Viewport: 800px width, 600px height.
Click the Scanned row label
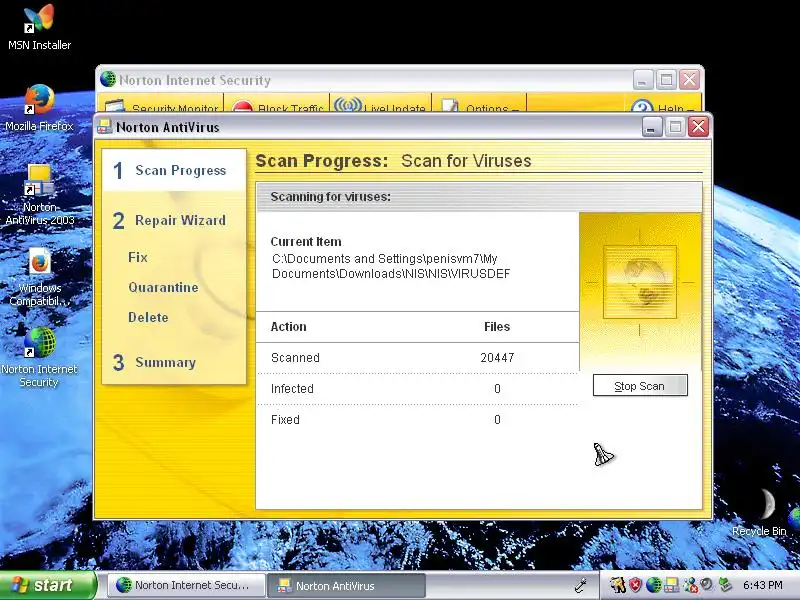coord(295,358)
